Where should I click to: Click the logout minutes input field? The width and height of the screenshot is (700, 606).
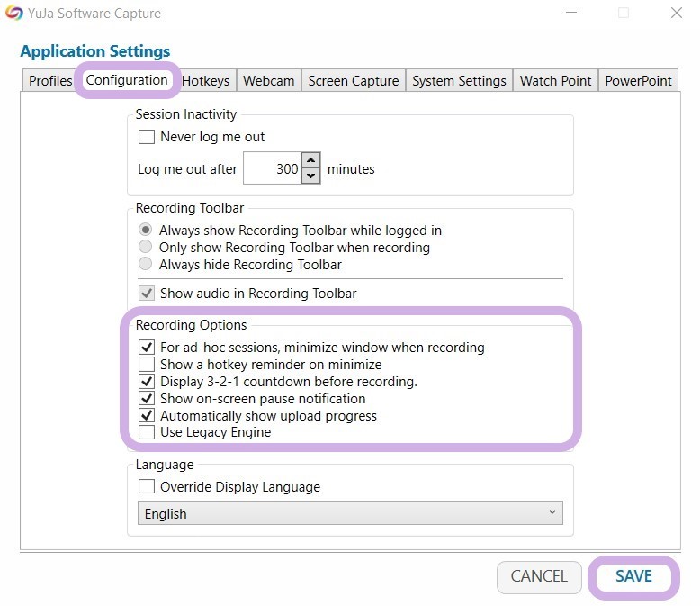[x=272, y=168]
